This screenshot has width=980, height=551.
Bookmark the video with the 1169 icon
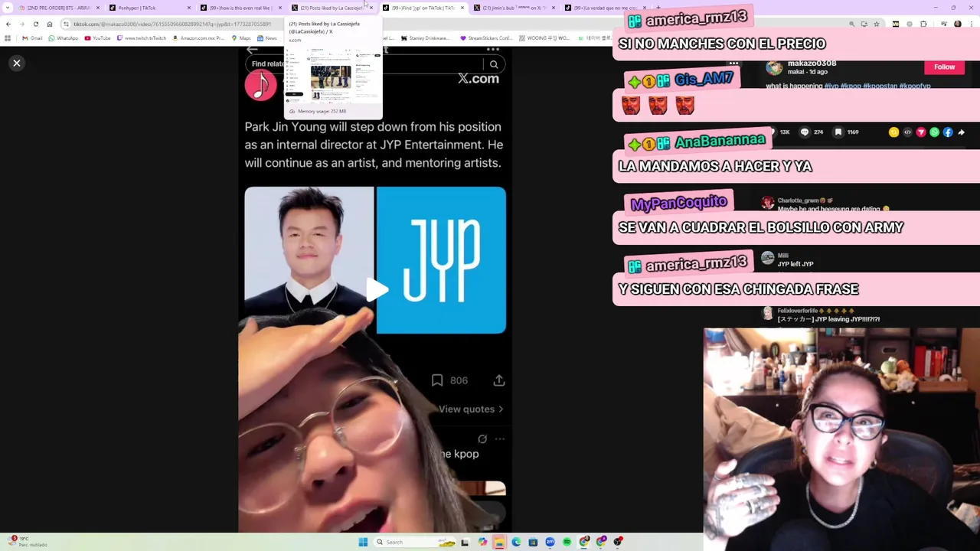(838, 132)
